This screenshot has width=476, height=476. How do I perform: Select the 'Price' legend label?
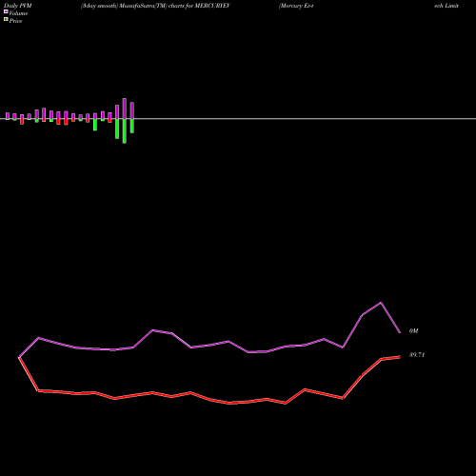pos(15,21)
